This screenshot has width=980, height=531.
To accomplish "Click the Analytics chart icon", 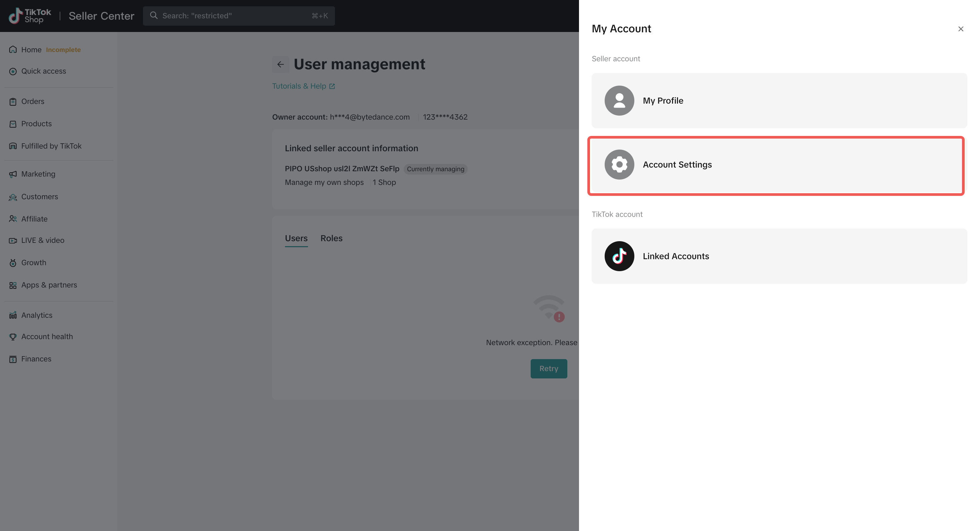I will (13, 315).
